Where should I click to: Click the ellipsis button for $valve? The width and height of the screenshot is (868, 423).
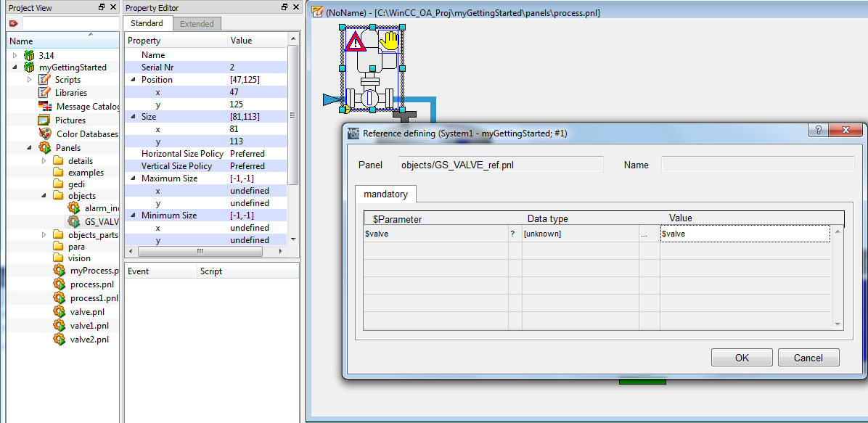(x=644, y=234)
